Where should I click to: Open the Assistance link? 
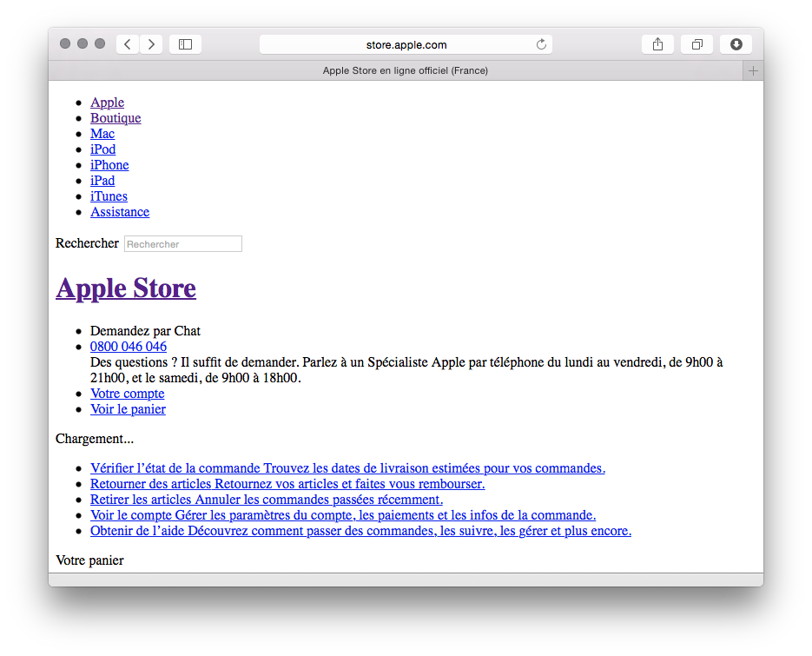click(x=120, y=211)
